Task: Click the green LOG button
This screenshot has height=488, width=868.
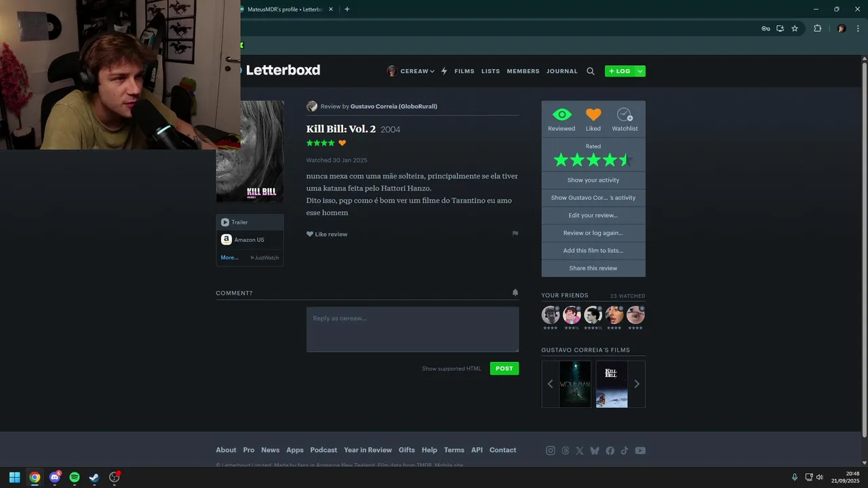Action: coord(620,71)
